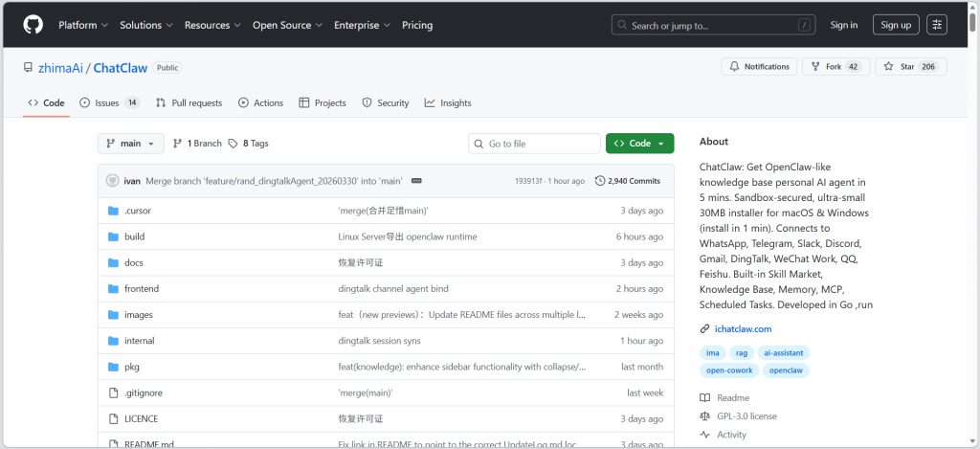Expand the commit message ellipsis icon
This screenshot has height=449, width=980.
point(416,181)
